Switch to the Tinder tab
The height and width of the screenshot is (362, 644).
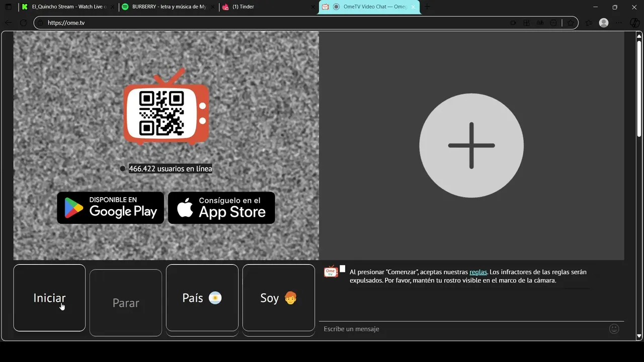(x=268, y=7)
